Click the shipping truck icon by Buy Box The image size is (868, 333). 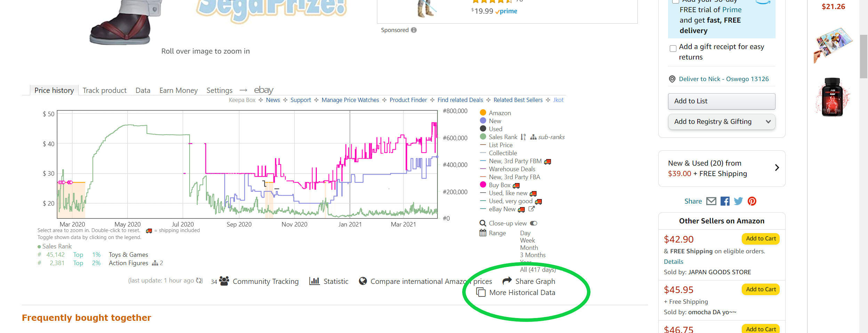(516, 185)
